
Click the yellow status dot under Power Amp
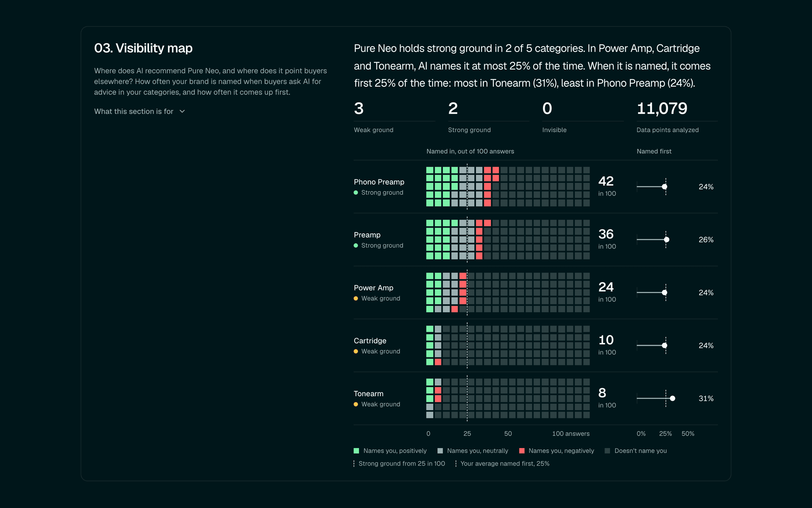pos(356,298)
